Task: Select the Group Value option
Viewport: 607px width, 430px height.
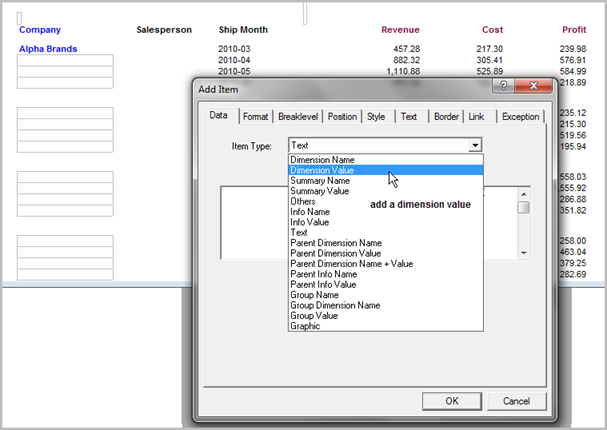Action: tap(316, 316)
